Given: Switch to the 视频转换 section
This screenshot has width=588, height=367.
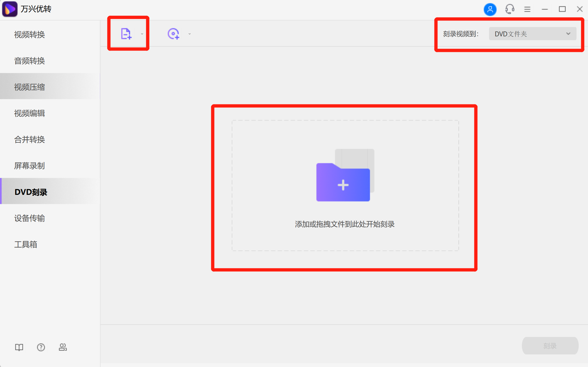Looking at the screenshot, I should click(29, 35).
